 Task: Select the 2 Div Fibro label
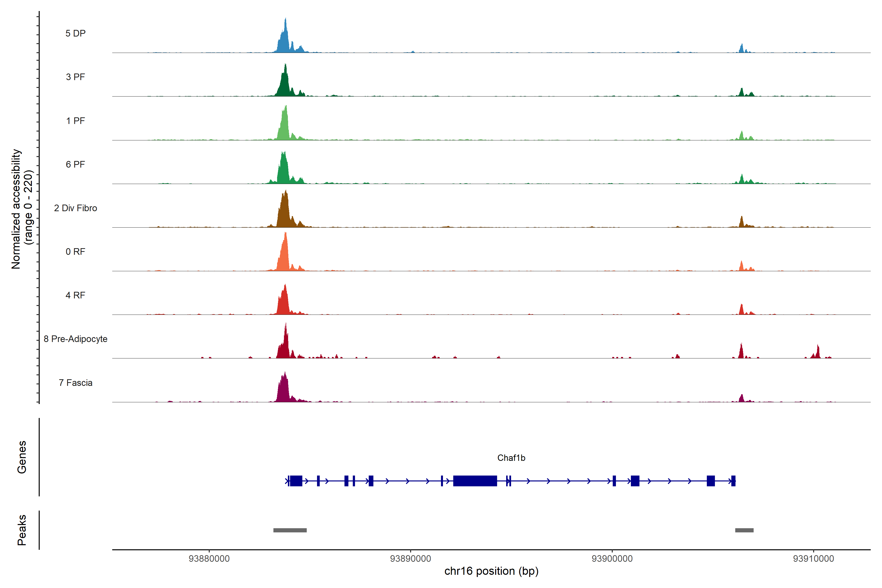(x=75, y=208)
